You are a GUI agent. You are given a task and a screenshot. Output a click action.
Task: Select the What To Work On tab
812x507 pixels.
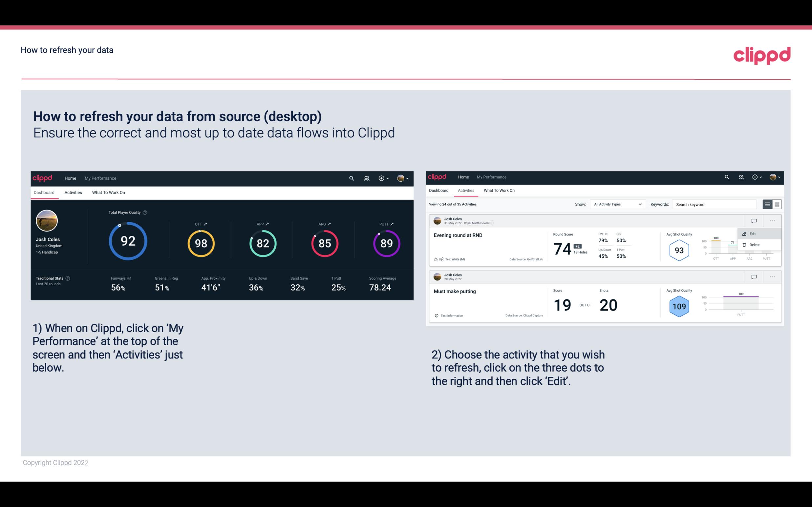click(x=108, y=192)
